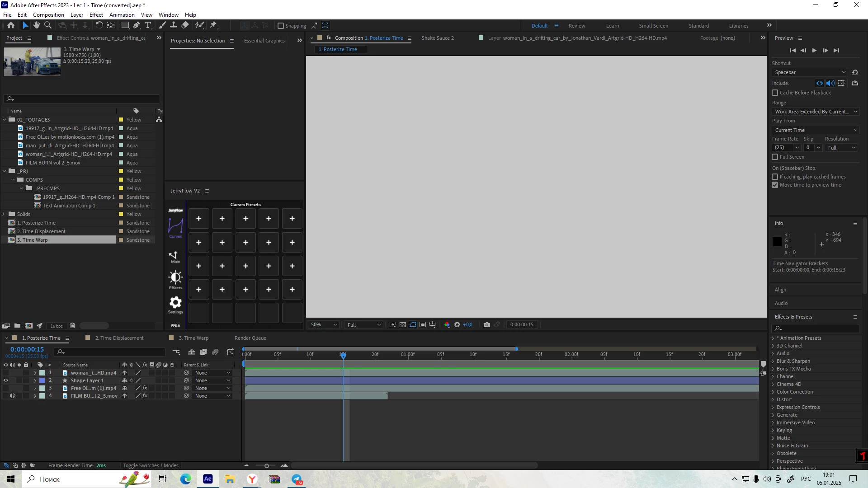Switch to the 3. Time Warp timeline tab
Image resolution: width=868 pixels, height=488 pixels.
(193, 338)
